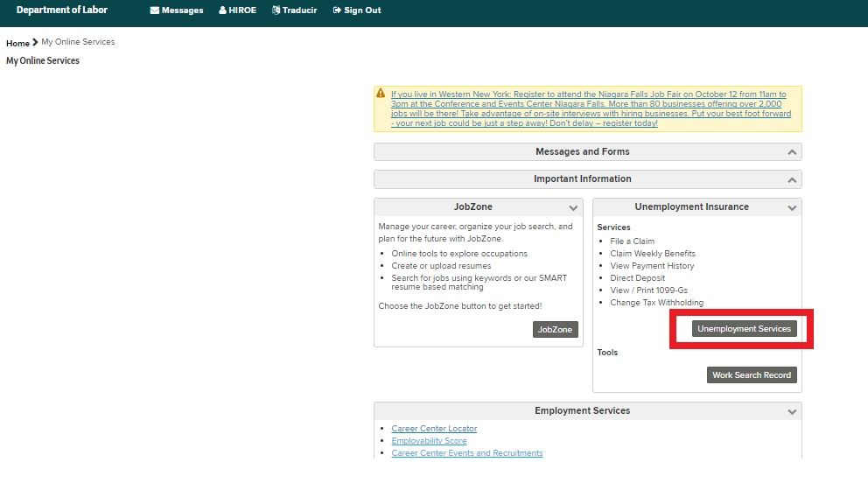
Task: Click the user icon next to HIROE
Action: click(222, 10)
